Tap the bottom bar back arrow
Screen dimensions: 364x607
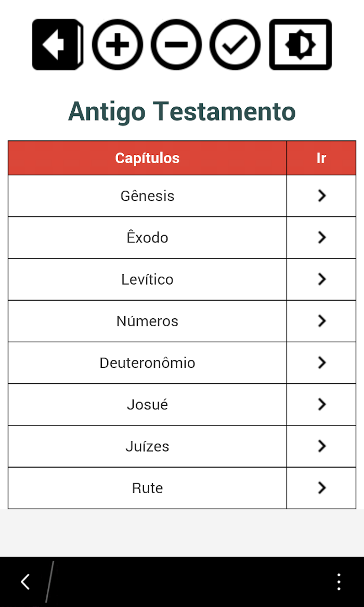point(25,582)
